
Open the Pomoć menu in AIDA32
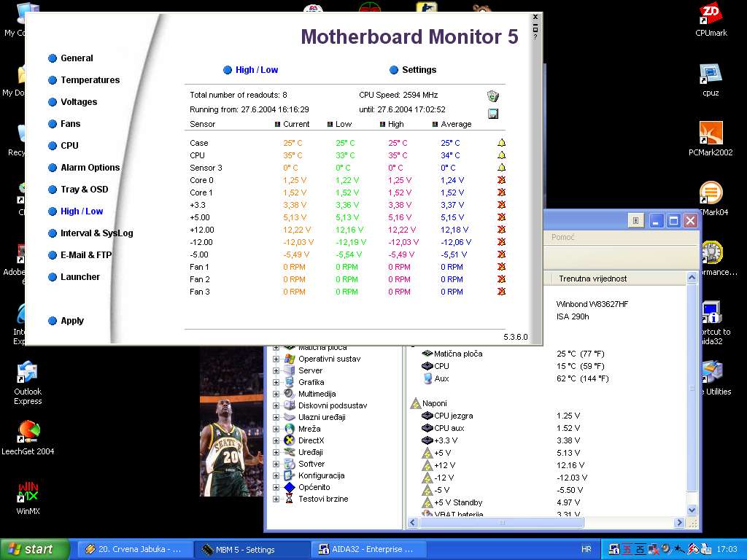click(562, 237)
